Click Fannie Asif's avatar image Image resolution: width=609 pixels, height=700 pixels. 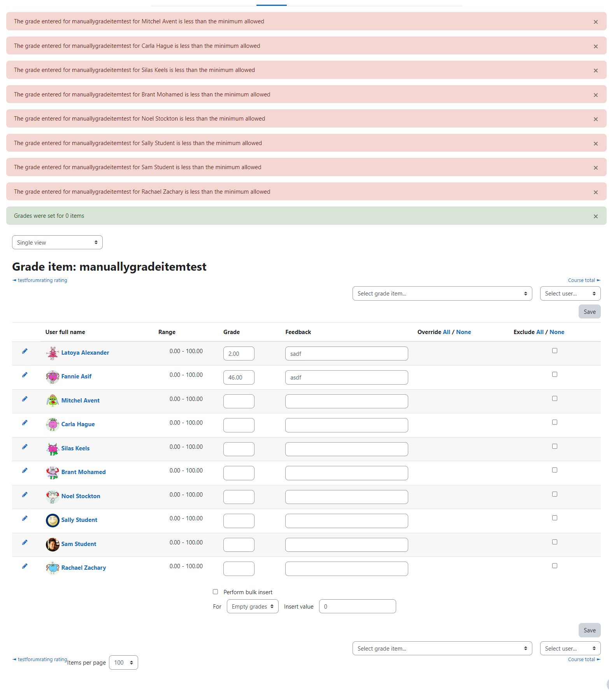53,377
